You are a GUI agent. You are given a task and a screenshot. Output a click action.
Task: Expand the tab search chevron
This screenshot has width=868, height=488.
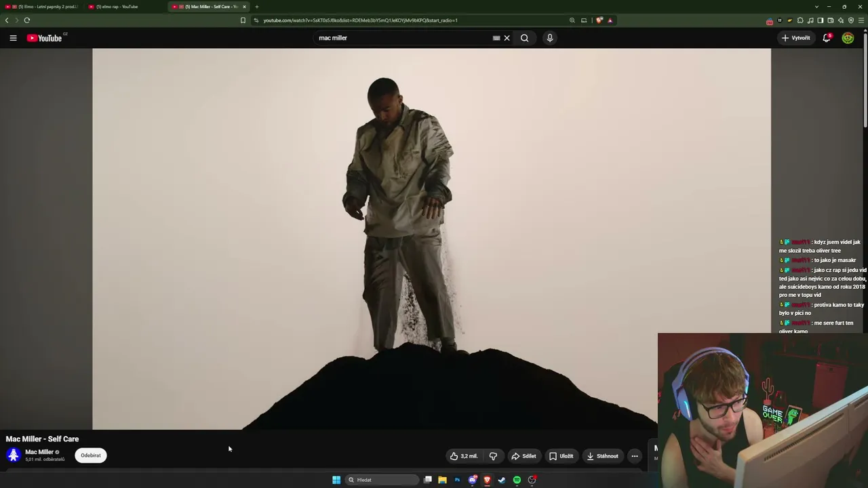coord(817,7)
